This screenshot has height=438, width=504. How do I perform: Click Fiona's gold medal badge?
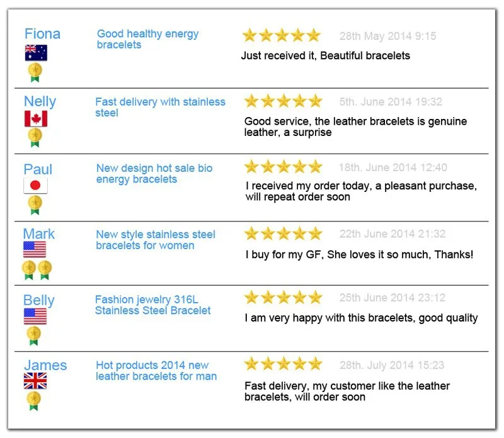[35, 72]
